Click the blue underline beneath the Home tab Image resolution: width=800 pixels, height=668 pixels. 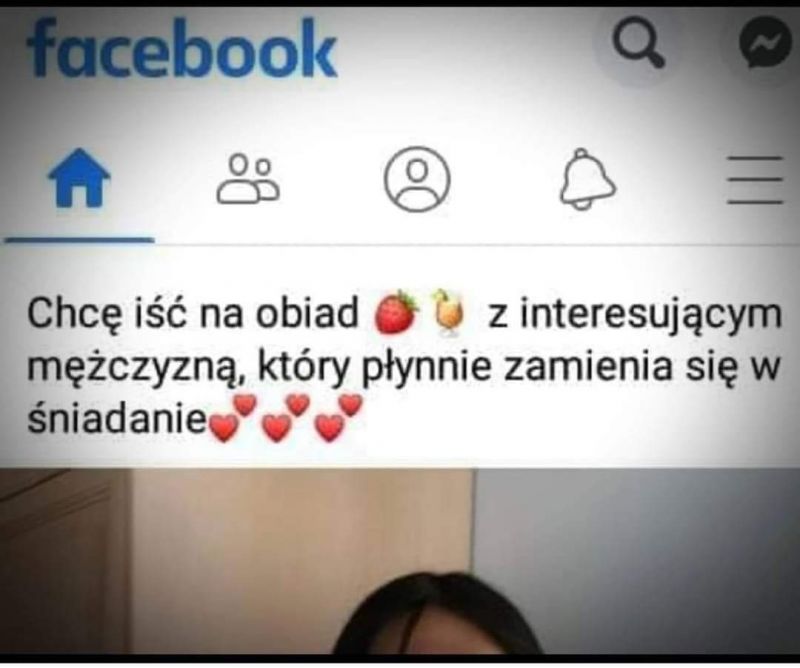tap(79, 240)
